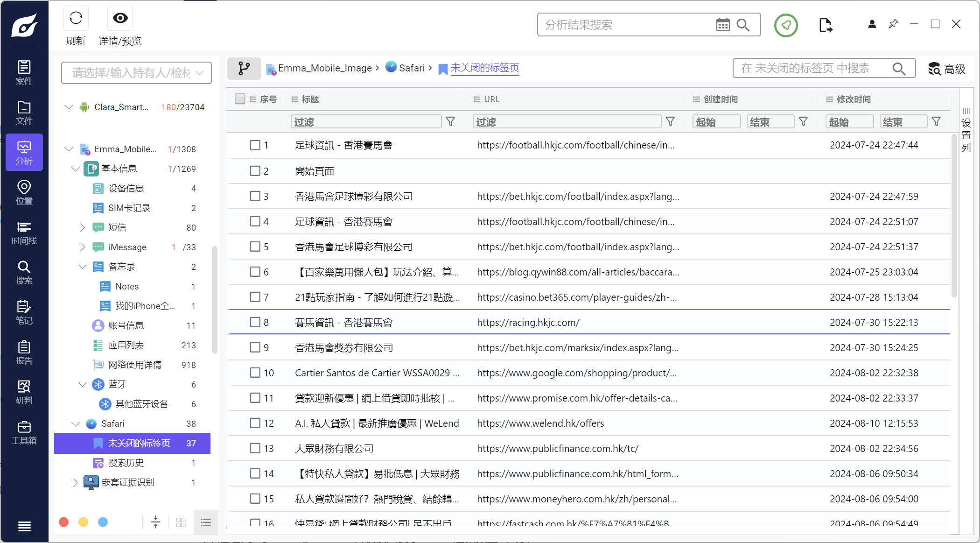
Task: Check the checkbox for row 14
Action: (x=255, y=473)
